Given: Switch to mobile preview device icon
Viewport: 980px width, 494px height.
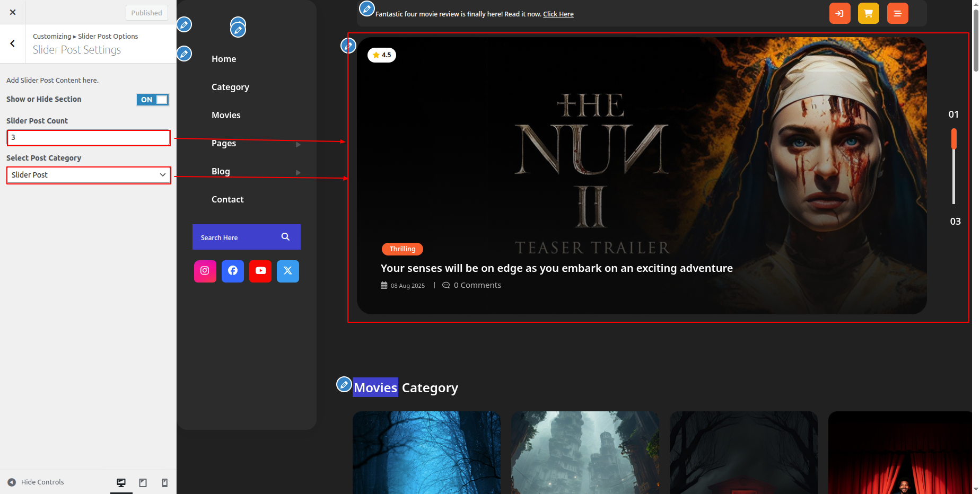Looking at the screenshot, I should (x=165, y=482).
